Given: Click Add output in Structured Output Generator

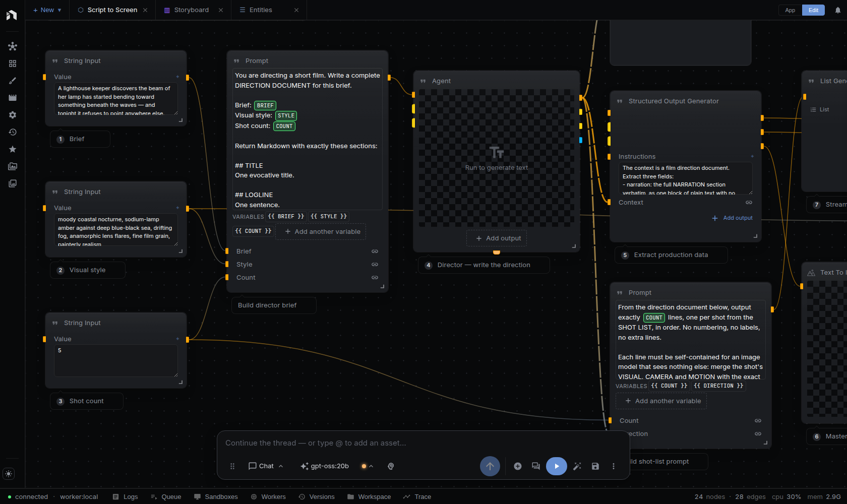Looking at the screenshot, I should [732, 218].
